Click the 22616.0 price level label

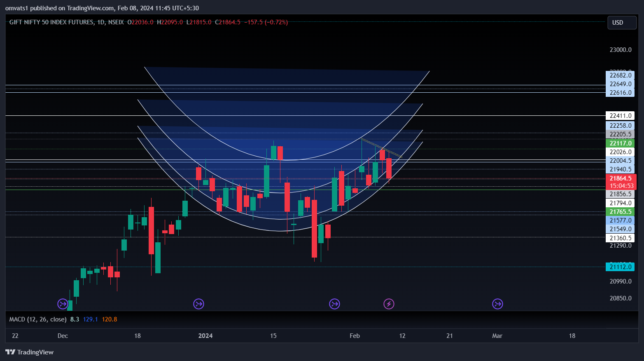click(620, 93)
